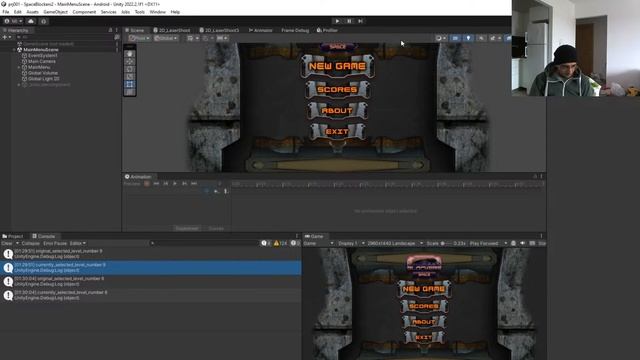The width and height of the screenshot is (640, 360).
Task: Toggle the Console info messages filter
Action: (266, 243)
